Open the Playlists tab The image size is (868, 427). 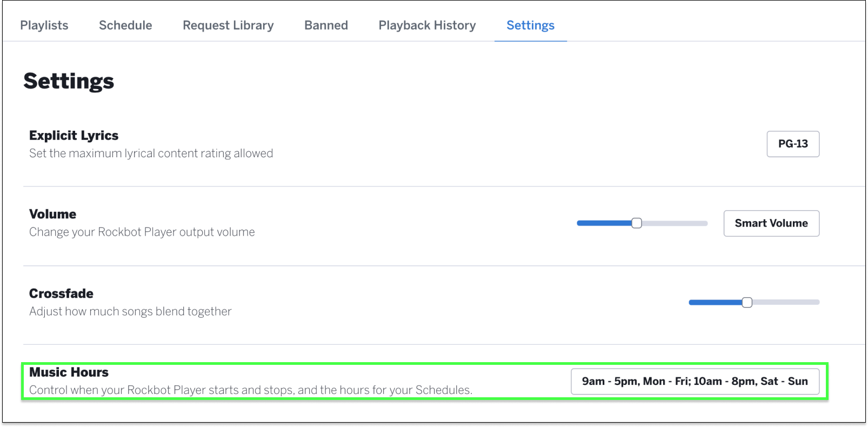44,25
